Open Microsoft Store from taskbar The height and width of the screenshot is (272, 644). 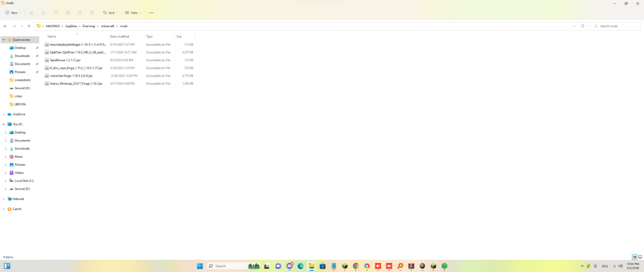(323, 266)
